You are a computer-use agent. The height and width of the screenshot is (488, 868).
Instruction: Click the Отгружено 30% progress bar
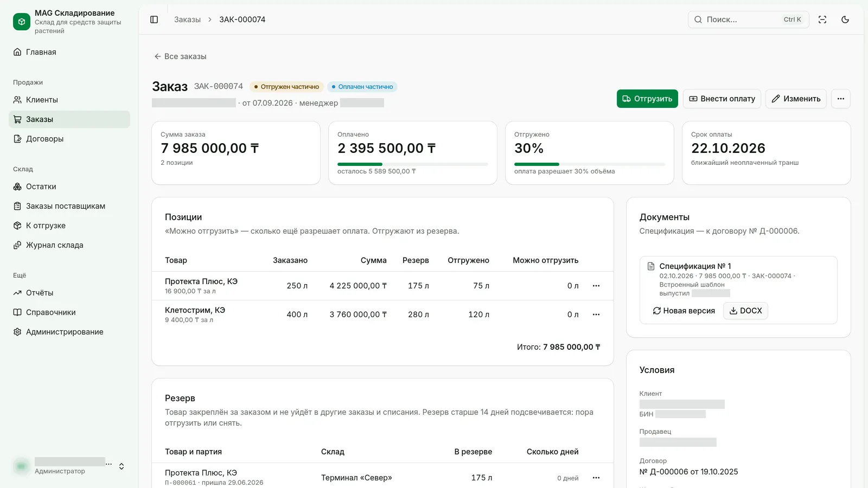tap(590, 164)
